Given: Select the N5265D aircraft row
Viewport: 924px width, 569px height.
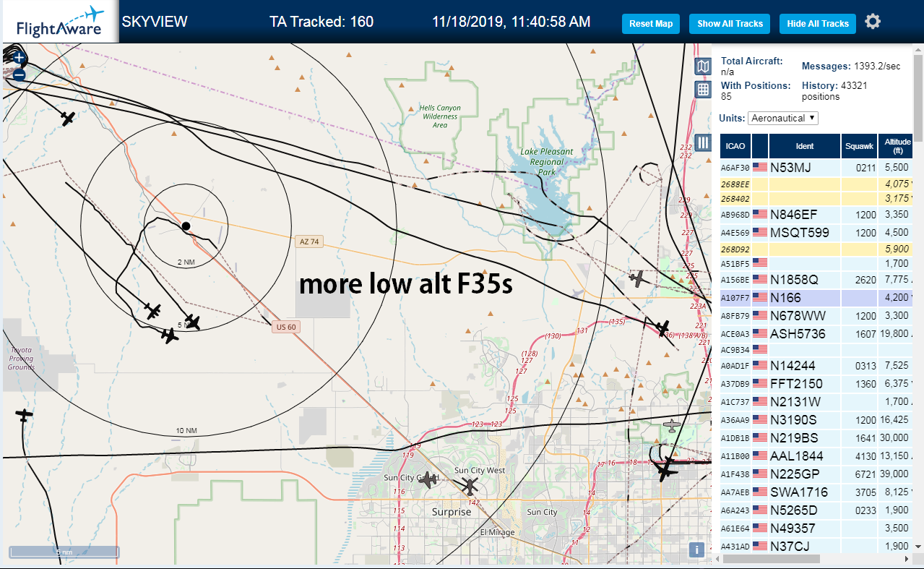Looking at the screenshot, I should pyautogui.click(x=816, y=510).
